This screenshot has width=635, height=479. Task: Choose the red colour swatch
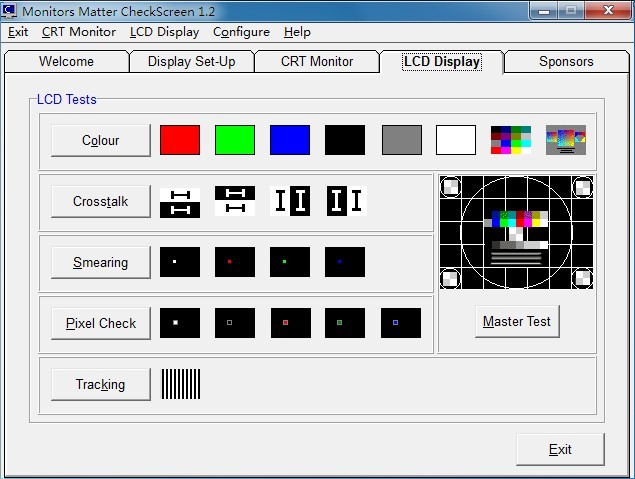point(180,140)
